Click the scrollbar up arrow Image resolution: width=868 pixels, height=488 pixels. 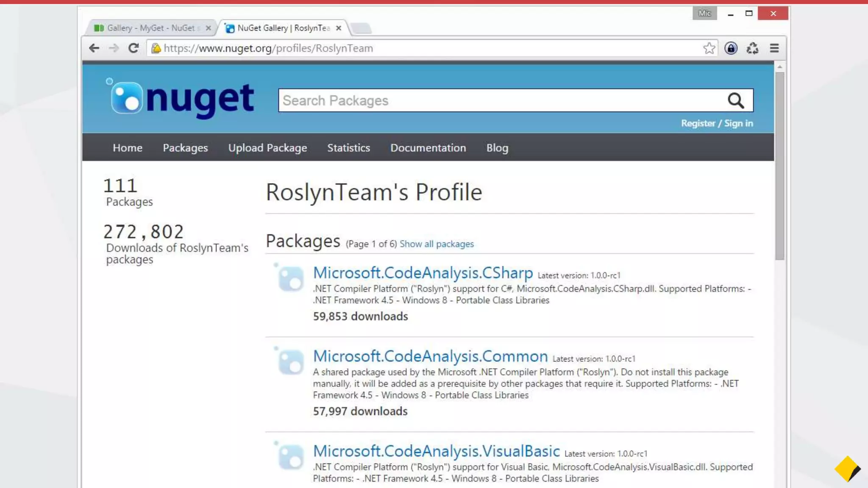coord(779,67)
